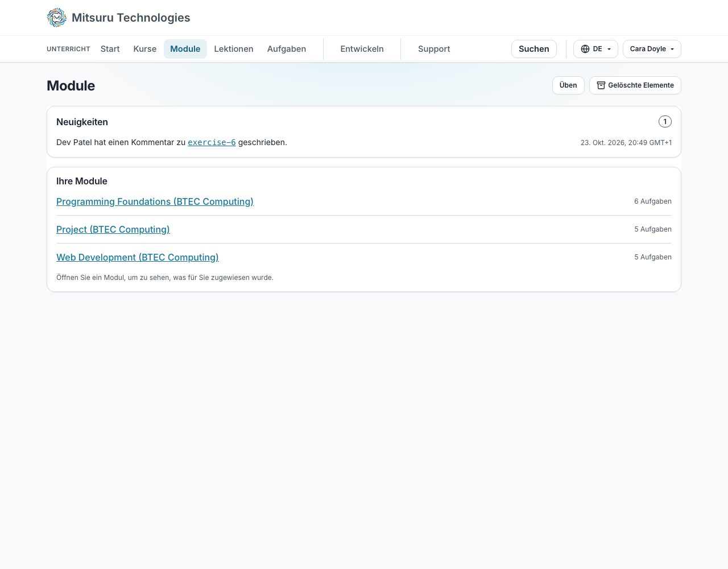
Task: Go to the Start tab
Action: 110,49
